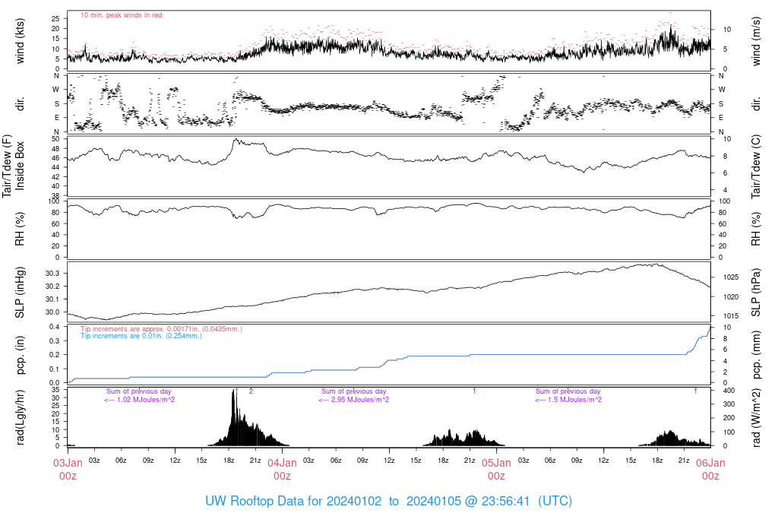Click the '400' tick on the rad (W/m^2) axis
Screen dimensions: 778x532
pyautogui.click(x=729, y=391)
